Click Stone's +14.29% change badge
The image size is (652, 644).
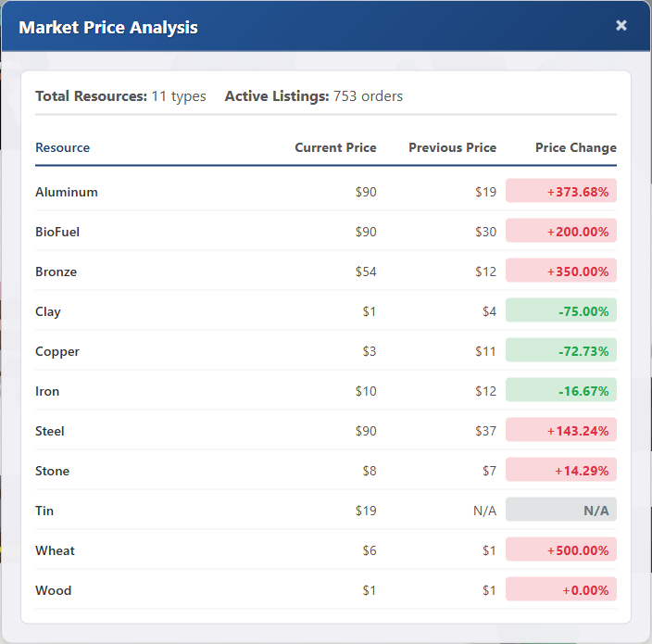[x=561, y=471]
